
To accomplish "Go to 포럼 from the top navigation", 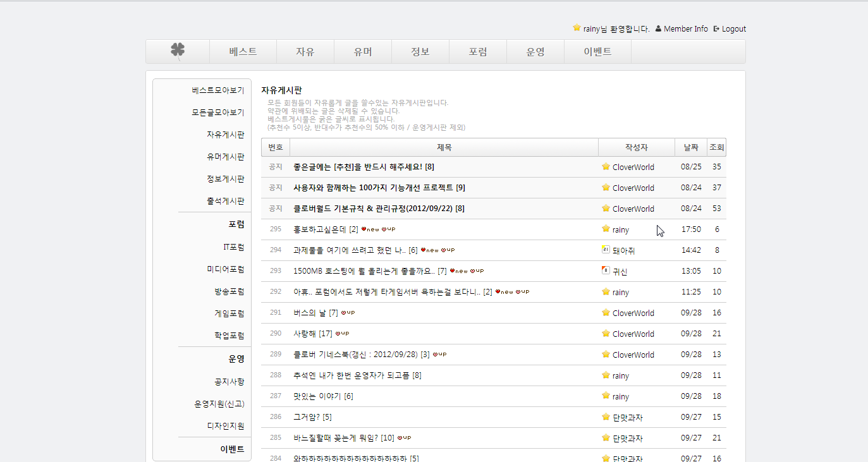I will 478,52.
